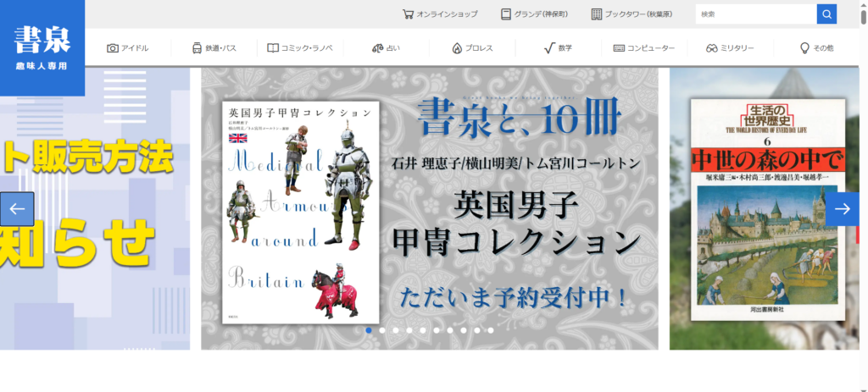Open the ブックタワー (秋葉原) store link
868x392 pixels.
tap(632, 14)
